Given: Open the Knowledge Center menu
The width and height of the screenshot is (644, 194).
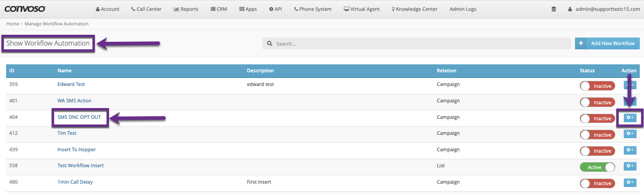Looking at the screenshot, I should pos(415,9).
